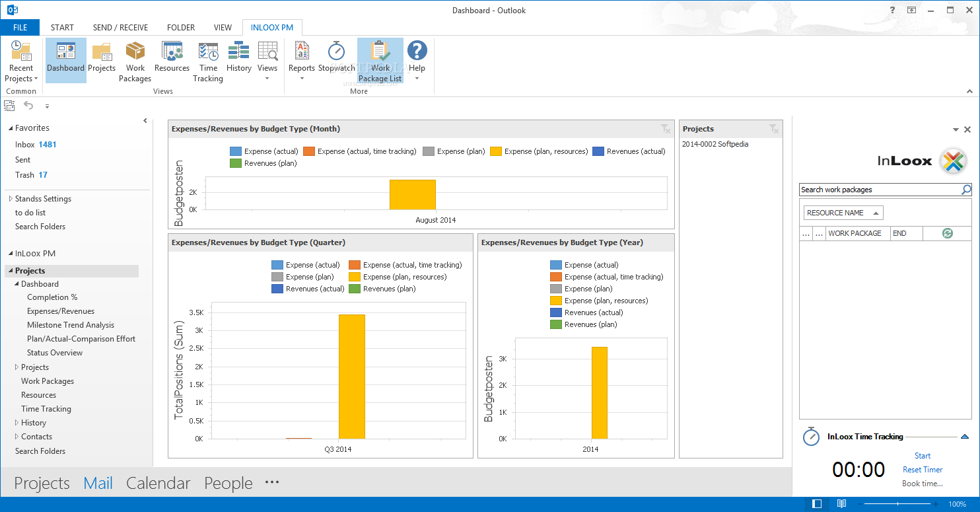Open Work Packages from the ribbon
The width and height of the screenshot is (980, 512).
coord(135,61)
